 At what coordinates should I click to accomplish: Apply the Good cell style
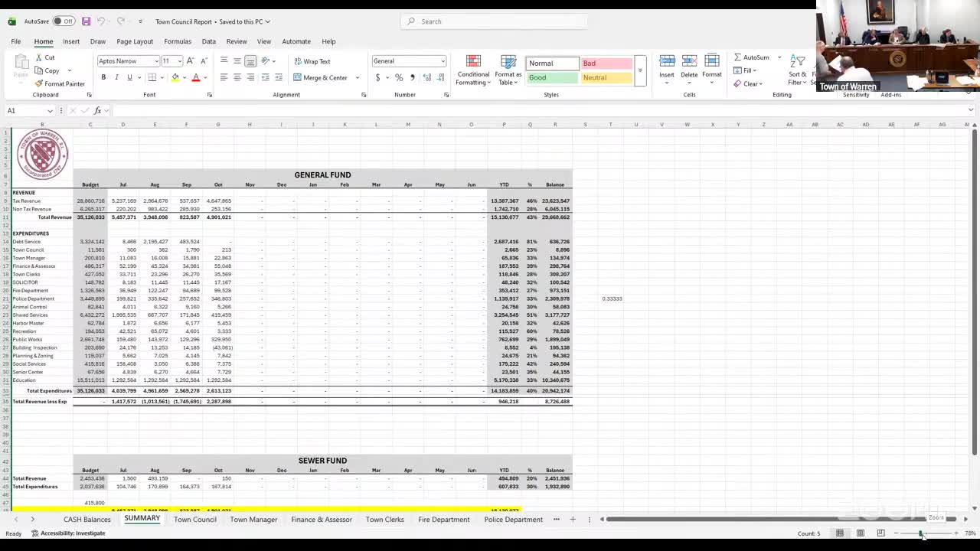tap(552, 77)
